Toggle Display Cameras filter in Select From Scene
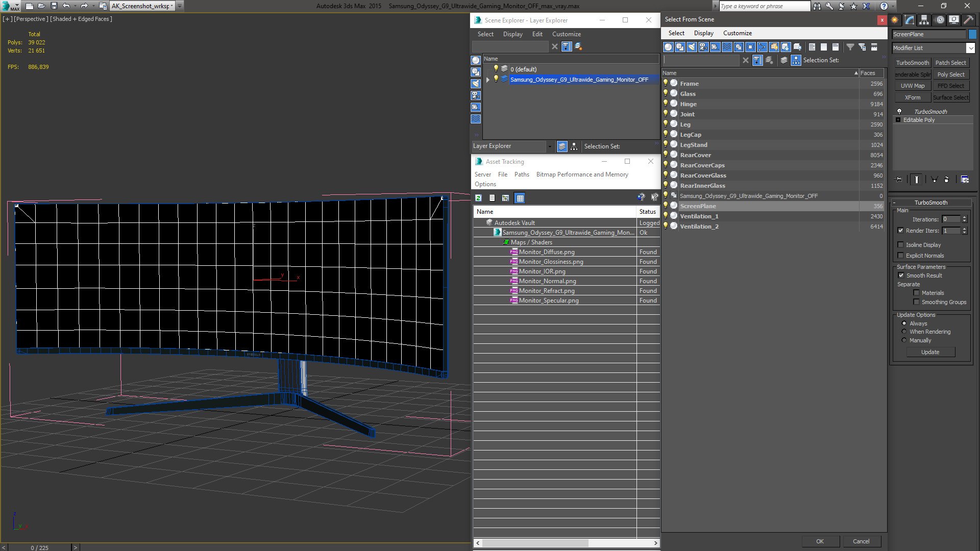Viewport: 980px width, 551px height. click(703, 47)
